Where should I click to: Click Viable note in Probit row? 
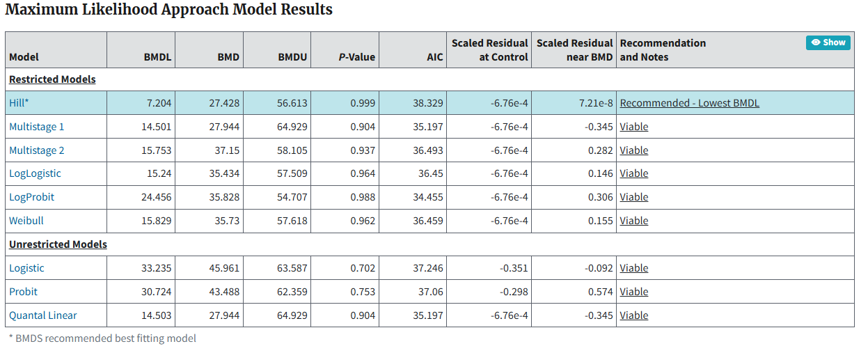[633, 292]
